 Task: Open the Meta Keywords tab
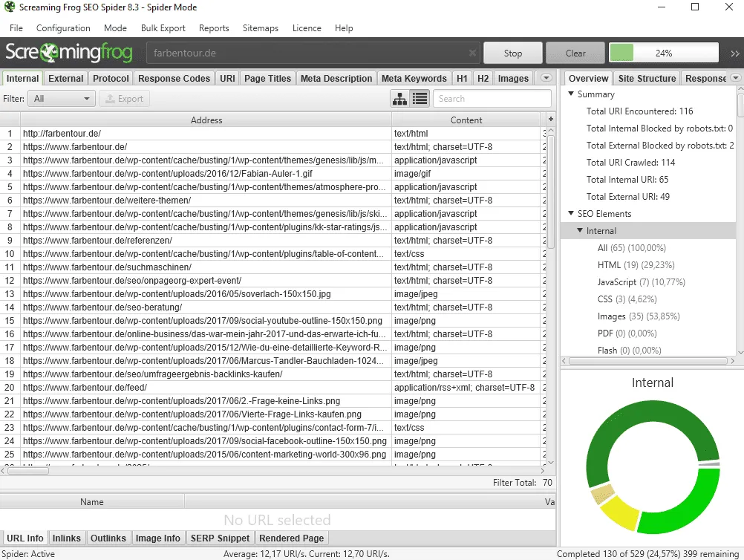[414, 78]
